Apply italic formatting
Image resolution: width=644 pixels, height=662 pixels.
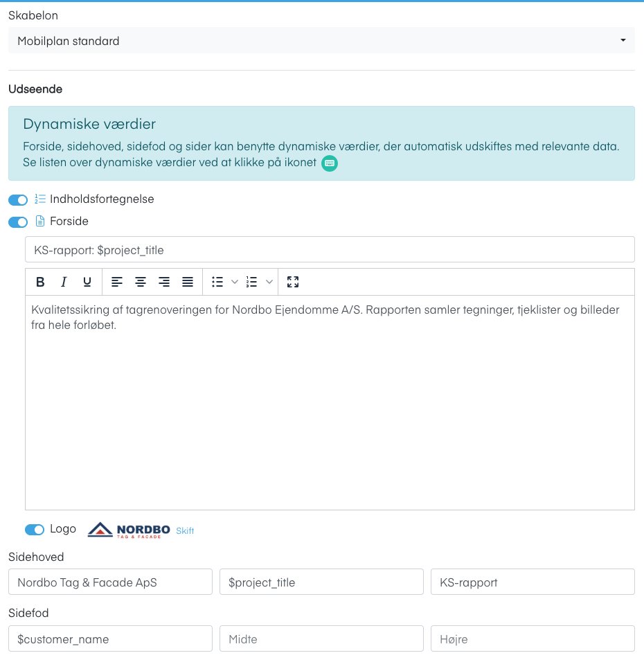pos(64,282)
